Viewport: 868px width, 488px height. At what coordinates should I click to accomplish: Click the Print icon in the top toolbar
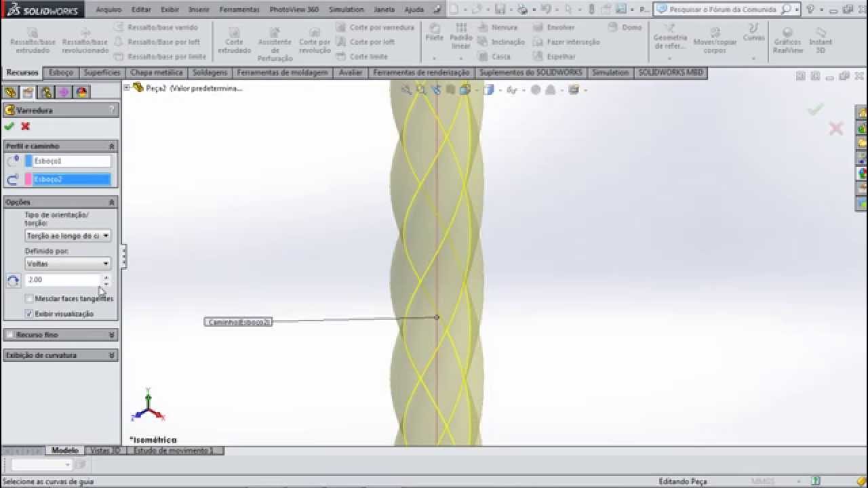click(521, 9)
